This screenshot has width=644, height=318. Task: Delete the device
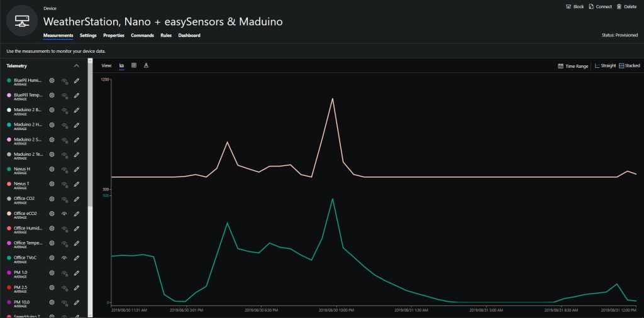point(628,6)
